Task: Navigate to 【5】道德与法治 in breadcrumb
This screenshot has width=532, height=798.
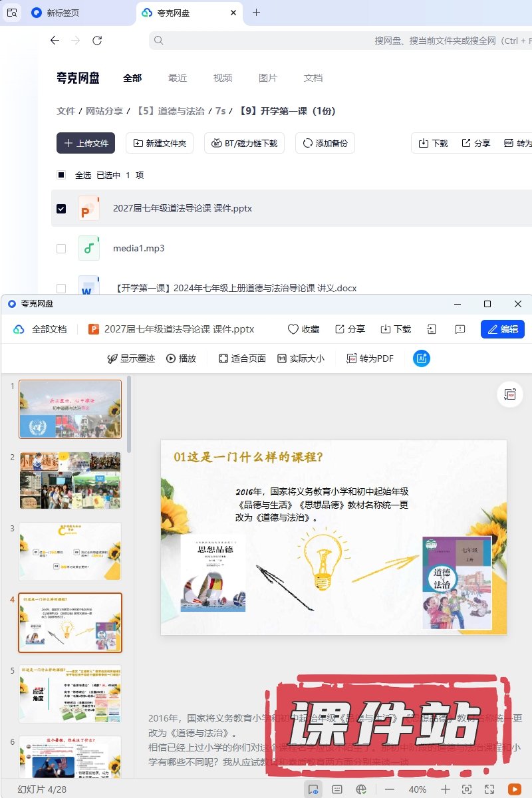Action: pyautogui.click(x=170, y=111)
